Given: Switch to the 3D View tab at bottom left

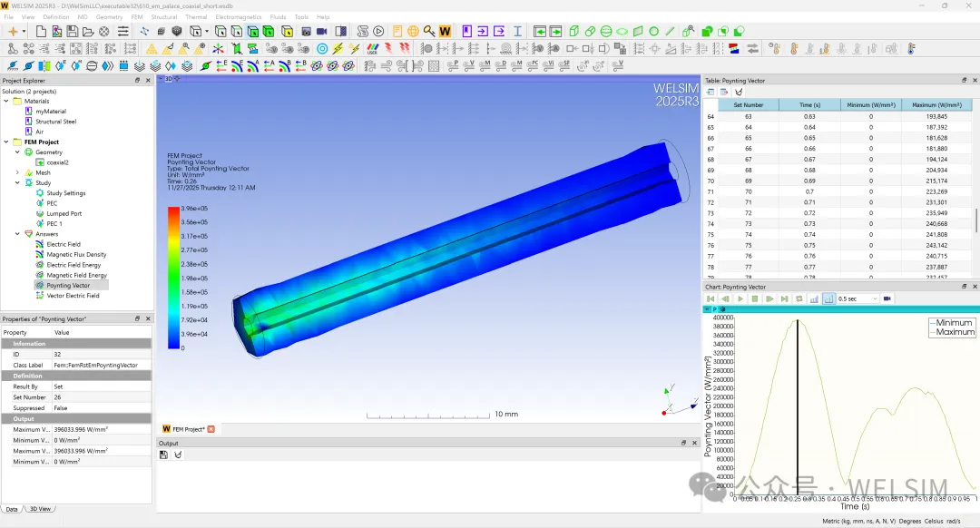Looking at the screenshot, I should (x=40, y=509).
